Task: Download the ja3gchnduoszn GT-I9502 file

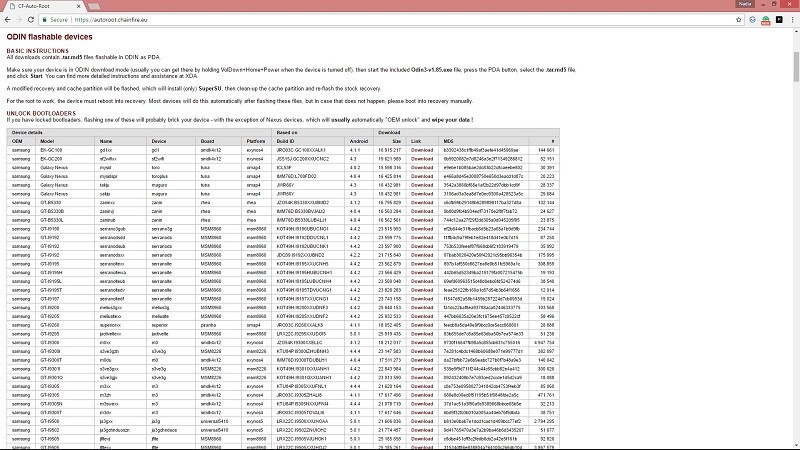Action: [x=422, y=430]
